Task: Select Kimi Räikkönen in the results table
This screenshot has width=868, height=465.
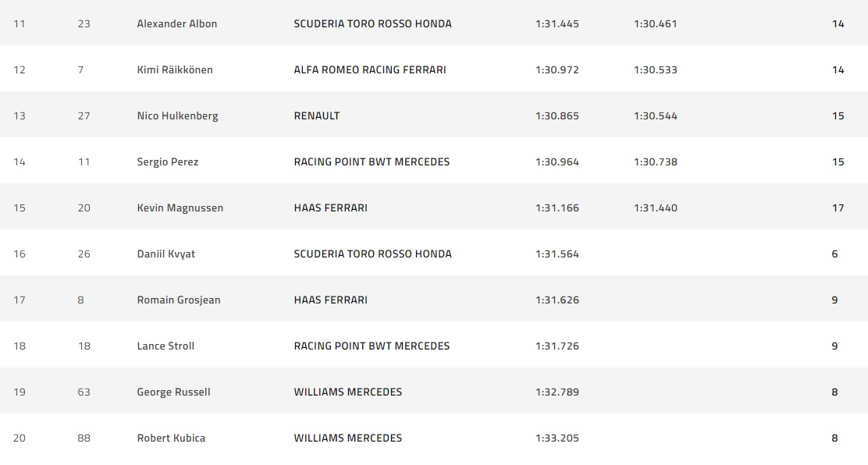Action: [x=174, y=69]
